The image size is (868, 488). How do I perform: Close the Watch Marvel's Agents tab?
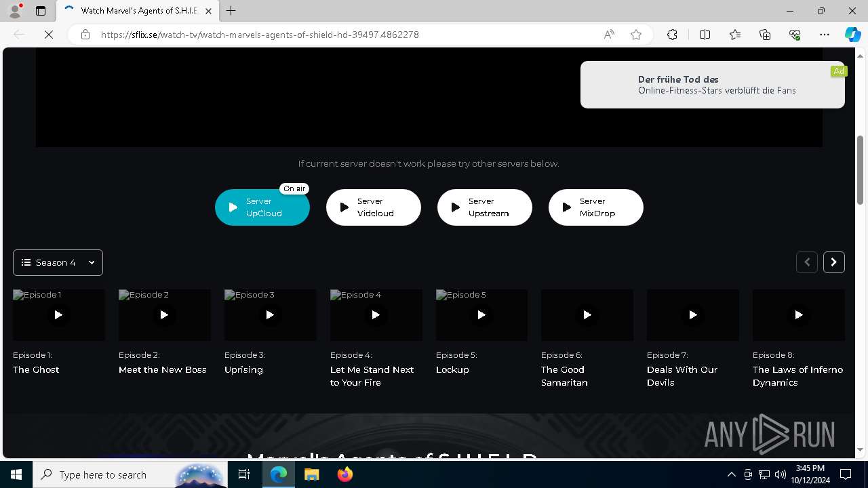pos(208,11)
